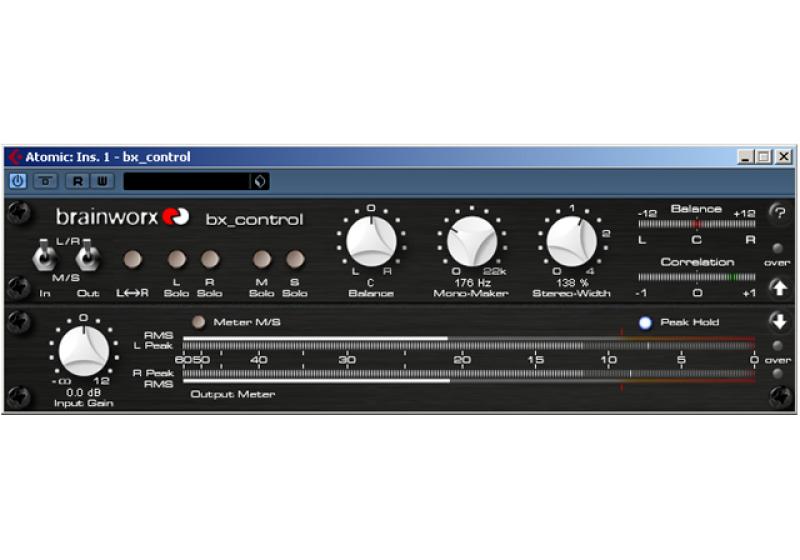Maximize the bx_control window
Image resolution: width=800 pixels, height=560 pixels.
(x=764, y=157)
